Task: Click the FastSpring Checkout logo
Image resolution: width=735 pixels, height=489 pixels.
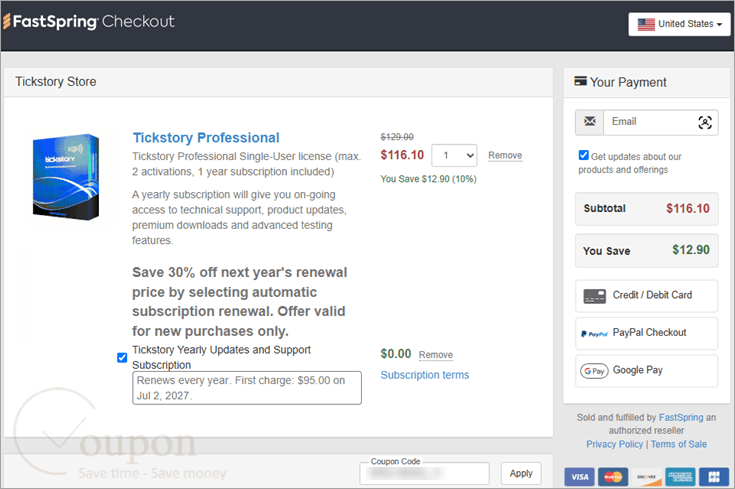Action: (89, 22)
